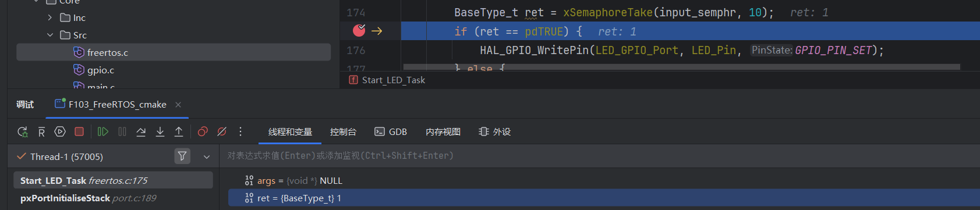Switch to 线程和变量 tab
Viewport: 980px width, 210px height.
click(290, 132)
